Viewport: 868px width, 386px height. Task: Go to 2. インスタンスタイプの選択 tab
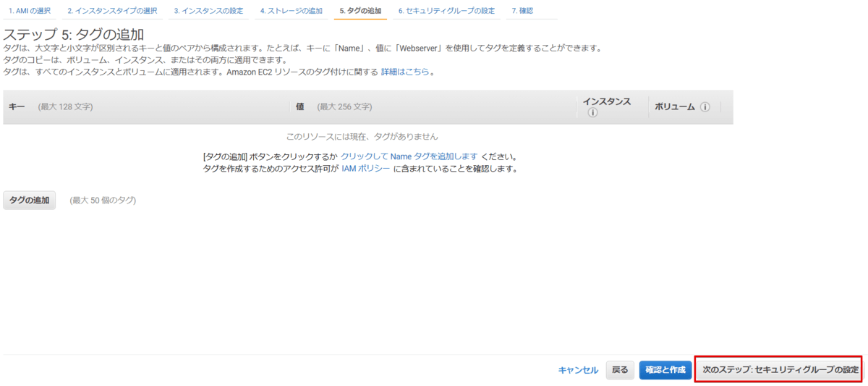112,11
